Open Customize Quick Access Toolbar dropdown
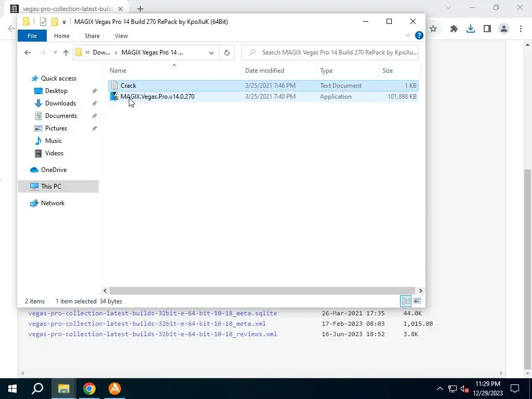This screenshot has height=399, width=532. [64, 22]
